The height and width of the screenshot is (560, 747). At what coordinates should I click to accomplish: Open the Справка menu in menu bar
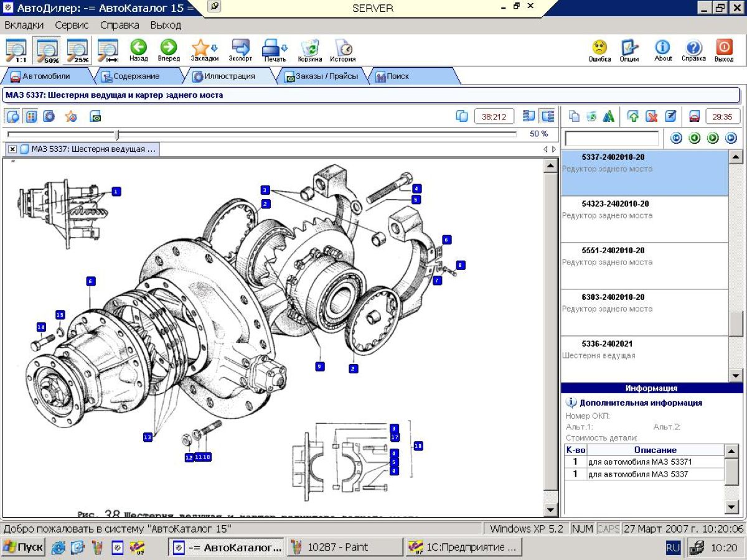(x=120, y=26)
